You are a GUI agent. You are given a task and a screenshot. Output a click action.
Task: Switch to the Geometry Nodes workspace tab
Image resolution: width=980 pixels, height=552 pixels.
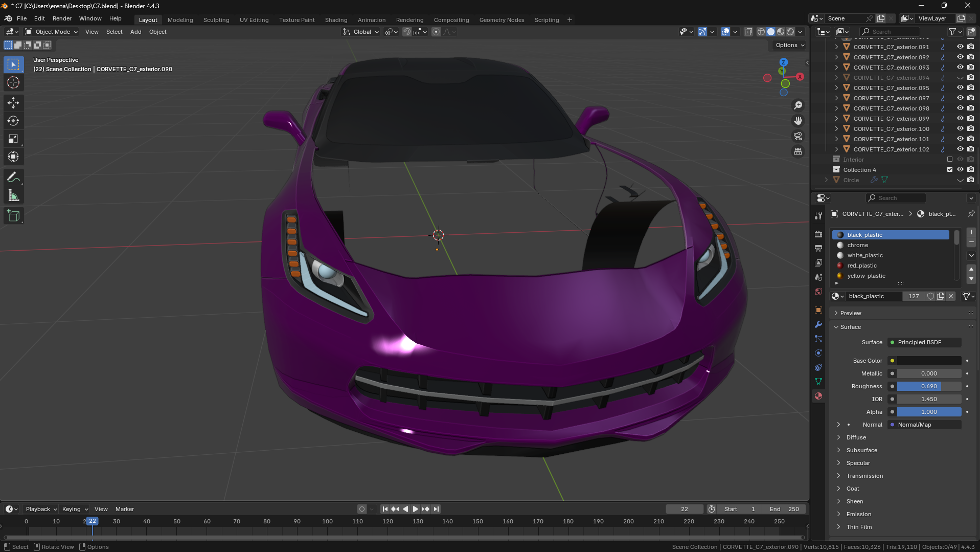tap(502, 20)
